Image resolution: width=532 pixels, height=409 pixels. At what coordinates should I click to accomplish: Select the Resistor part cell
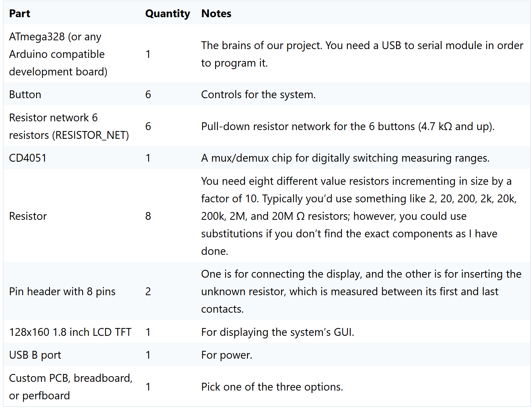28,216
